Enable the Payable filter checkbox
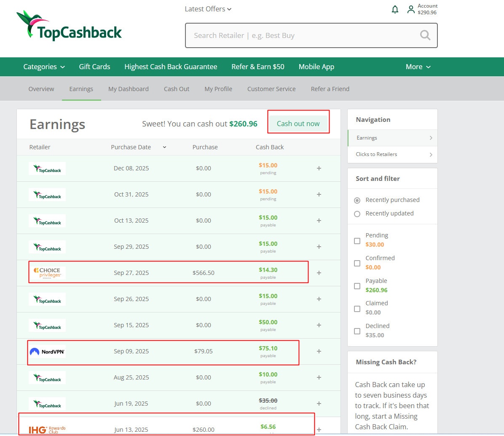 coord(357,286)
